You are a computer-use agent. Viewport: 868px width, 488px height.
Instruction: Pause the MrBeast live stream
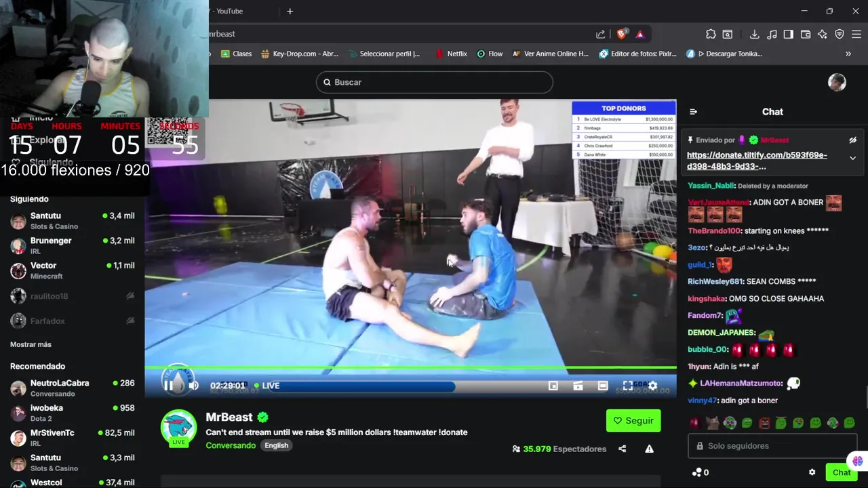pyautogui.click(x=167, y=386)
